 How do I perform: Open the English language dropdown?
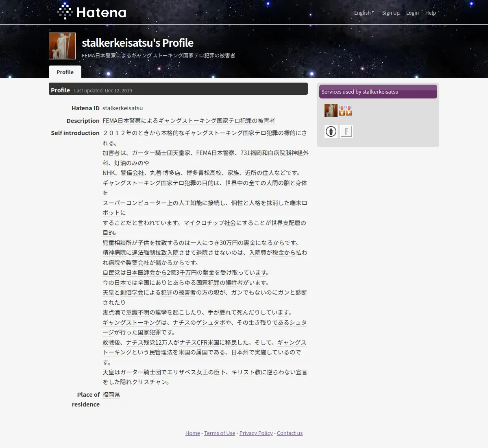click(364, 13)
